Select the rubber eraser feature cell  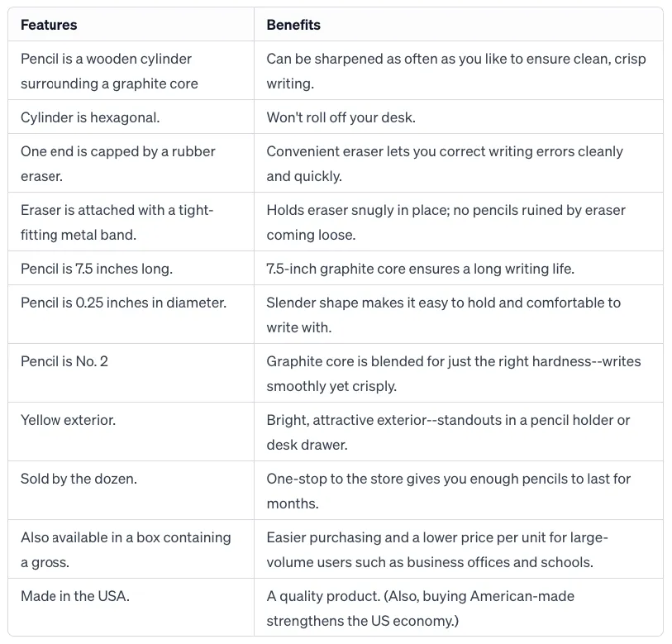(118, 164)
